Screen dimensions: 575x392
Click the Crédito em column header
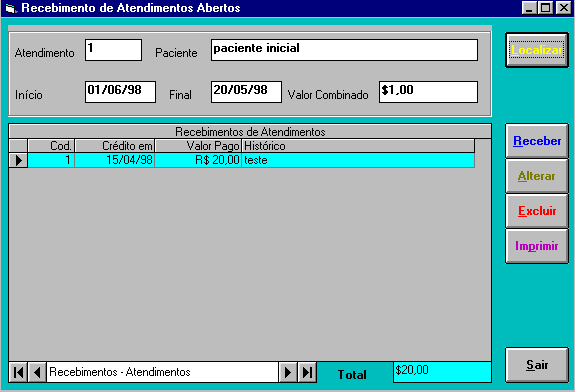pyautogui.click(x=115, y=146)
